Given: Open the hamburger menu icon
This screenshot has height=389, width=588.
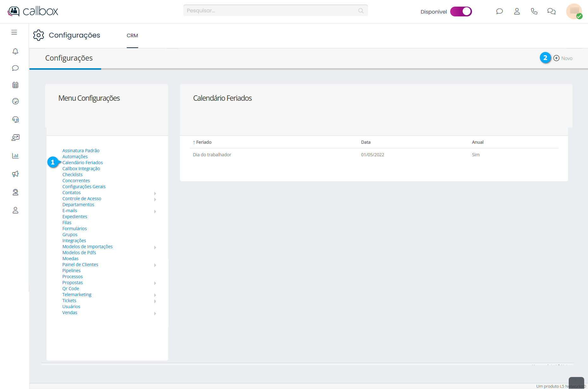Looking at the screenshot, I should (x=14, y=32).
